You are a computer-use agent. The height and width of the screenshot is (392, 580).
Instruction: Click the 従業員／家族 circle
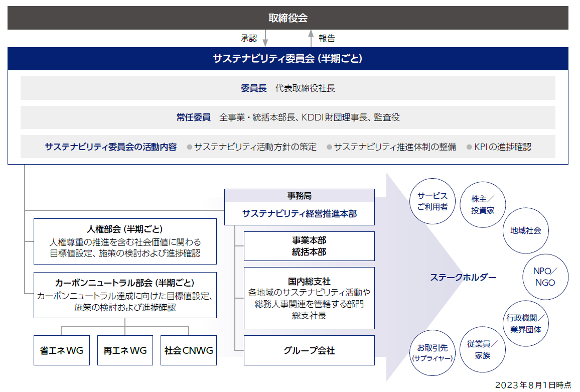click(483, 349)
